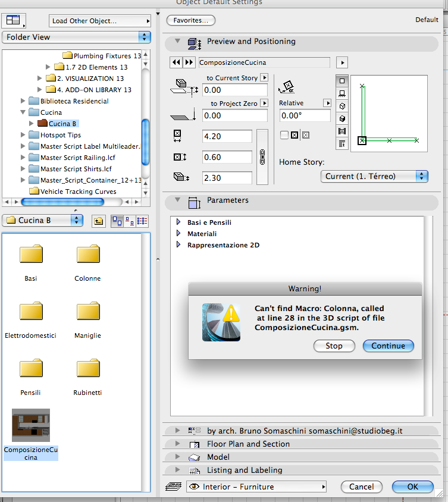This screenshot has height=502, width=448.
Task: Click the rotation angle icon
Action: click(x=287, y=87)
